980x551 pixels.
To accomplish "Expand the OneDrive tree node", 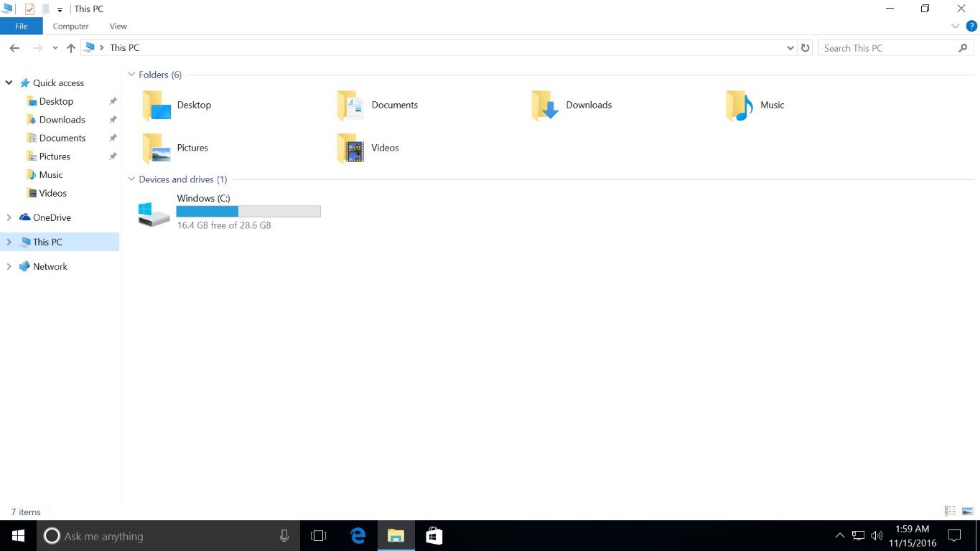I will [x=9, y=217].
